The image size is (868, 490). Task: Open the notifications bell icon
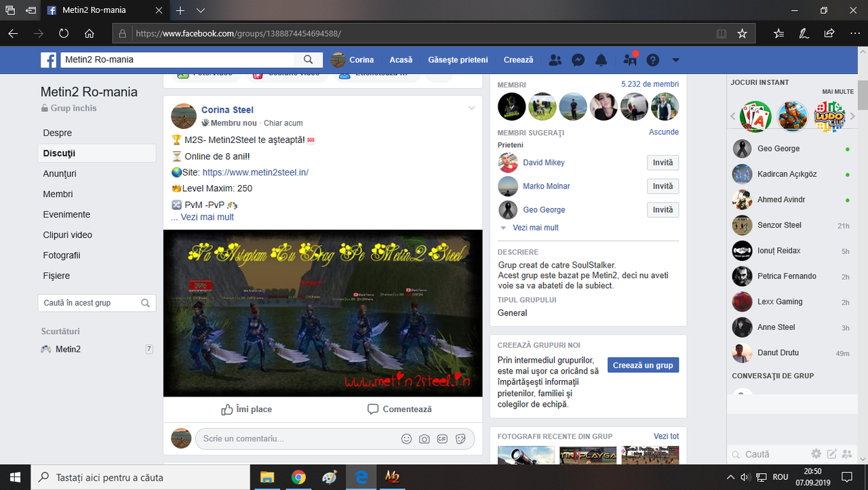[x=601, y=60]
